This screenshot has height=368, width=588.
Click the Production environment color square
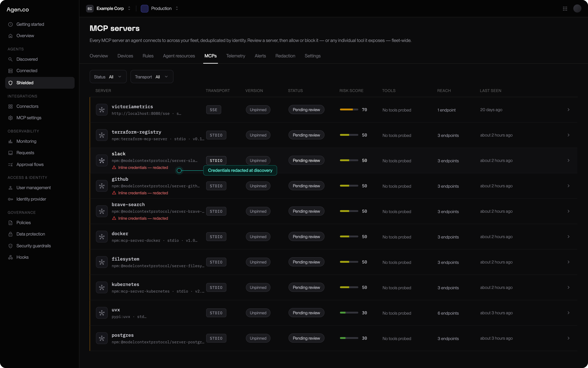(145, 8)
